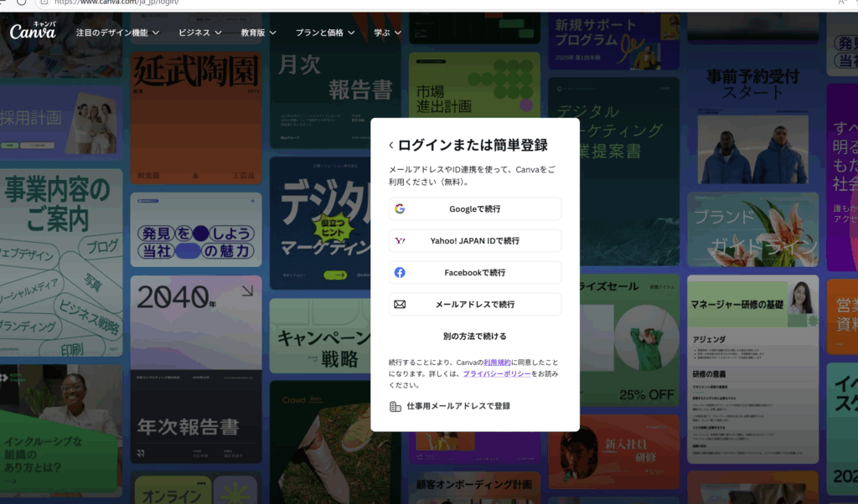
Task: Click the ログインまたは簡単登録 heading
Action: tap(473, 146)
